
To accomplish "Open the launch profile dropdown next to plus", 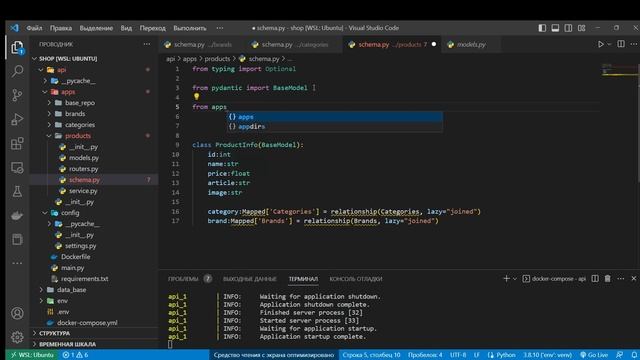I will point(515,279).
